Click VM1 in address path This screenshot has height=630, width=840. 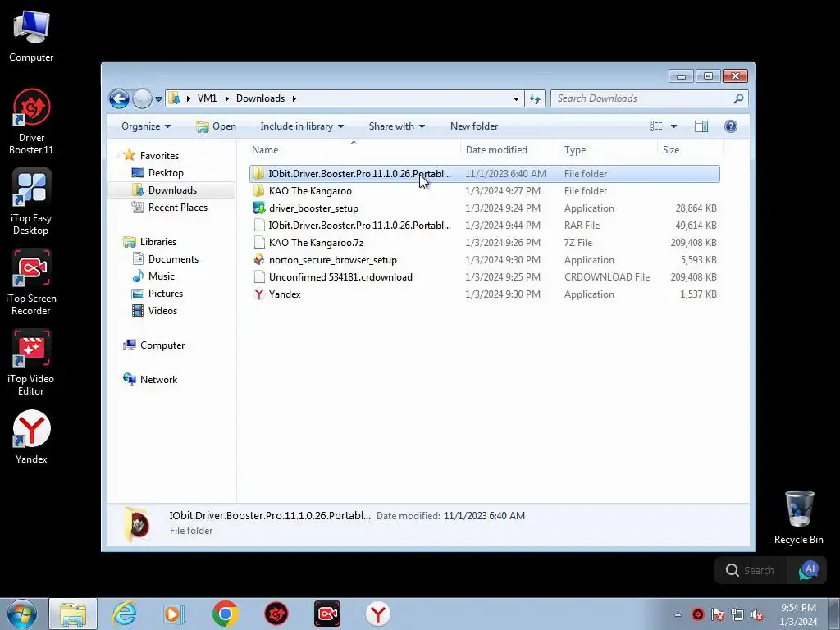click(207, 98)
